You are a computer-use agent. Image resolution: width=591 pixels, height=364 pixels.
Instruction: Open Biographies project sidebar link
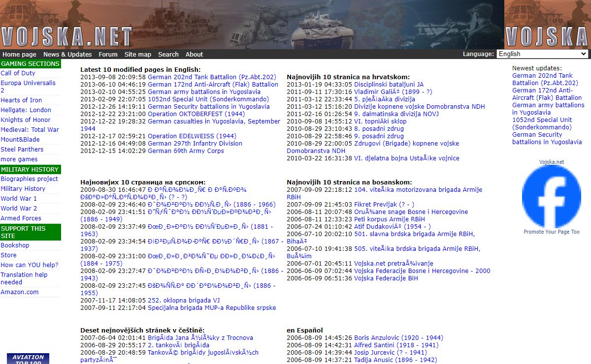click(x=29, y=179)
